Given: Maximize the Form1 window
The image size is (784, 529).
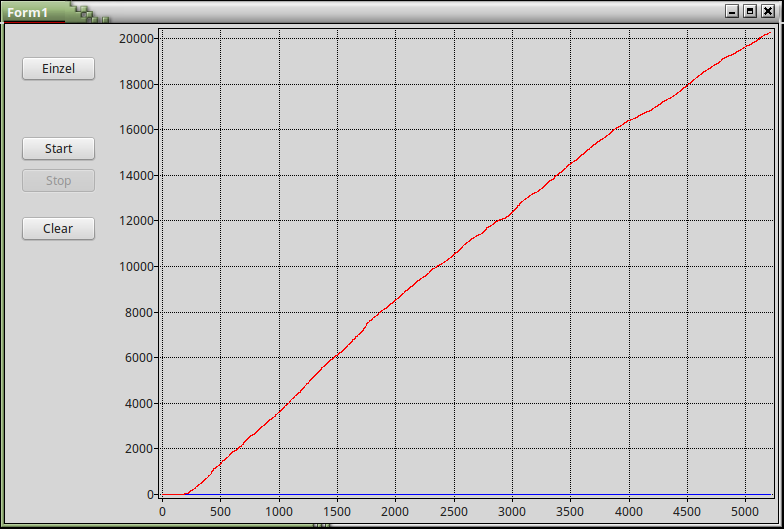Looking at the screenshot, I should [749, 11].
